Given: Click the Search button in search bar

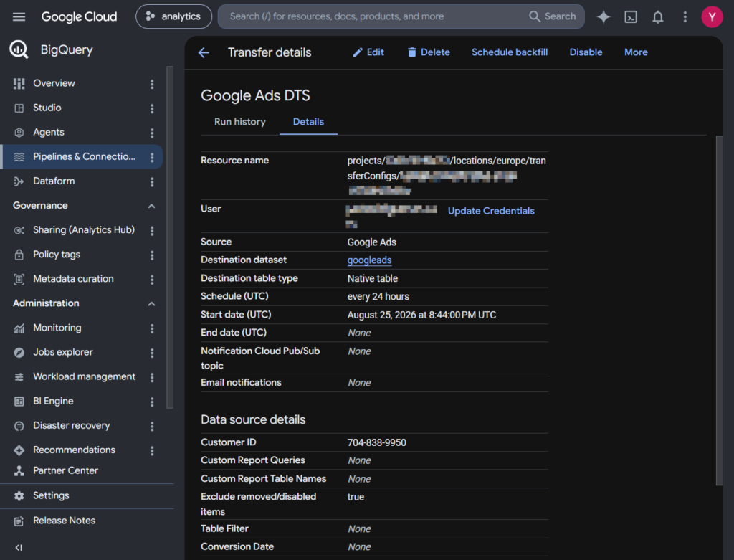Looking at the screenshot, I should 553,16.
